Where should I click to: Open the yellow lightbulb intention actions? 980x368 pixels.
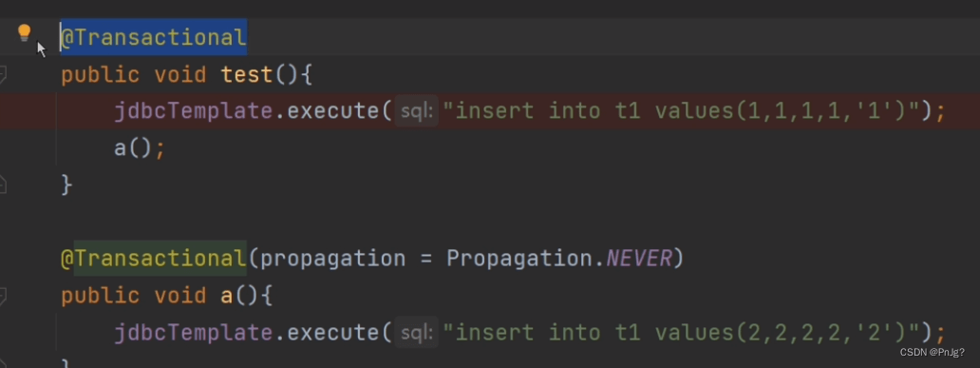(24, 32)
